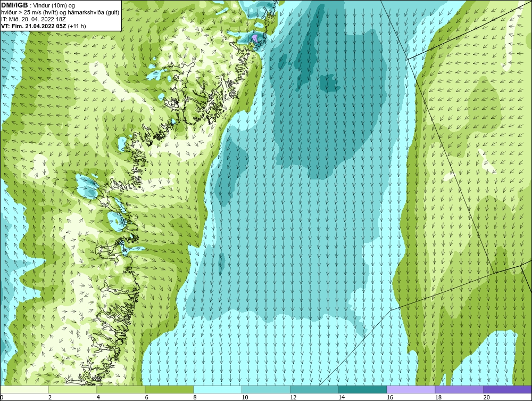Viewport: 532px width, 401px height.
Task: Click the 18–20 m/s medium purple swatch
Action: [x=459, y=389]
